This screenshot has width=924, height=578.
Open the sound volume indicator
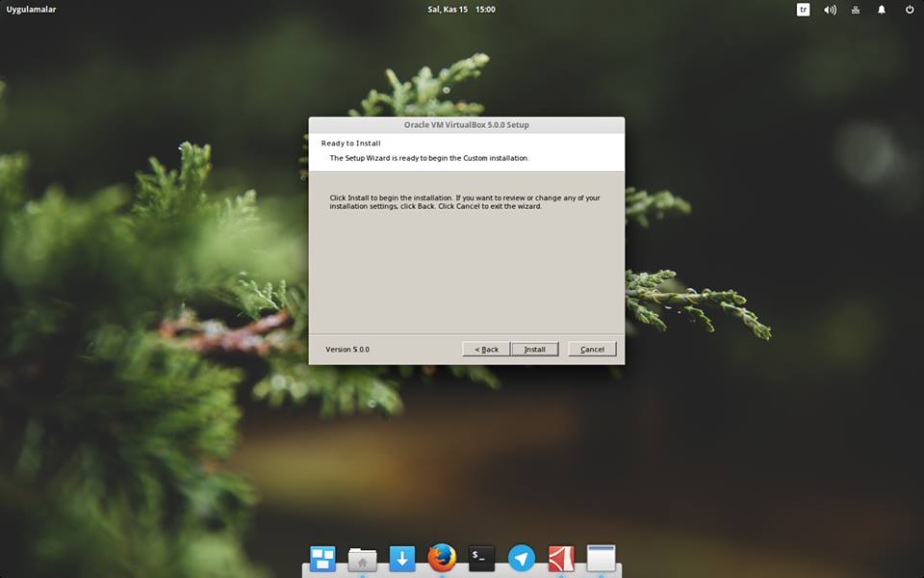point(830,10)
